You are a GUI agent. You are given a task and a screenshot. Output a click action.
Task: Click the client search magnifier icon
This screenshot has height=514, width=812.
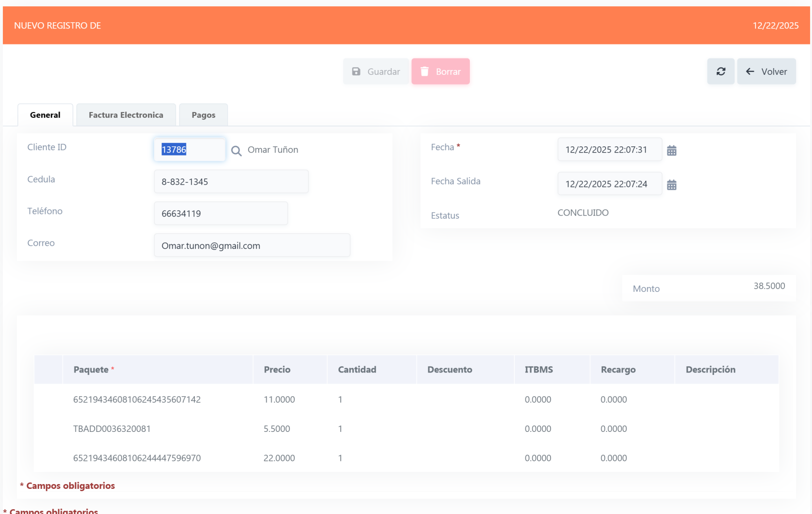pyautogui.click(x=236, y=151)
